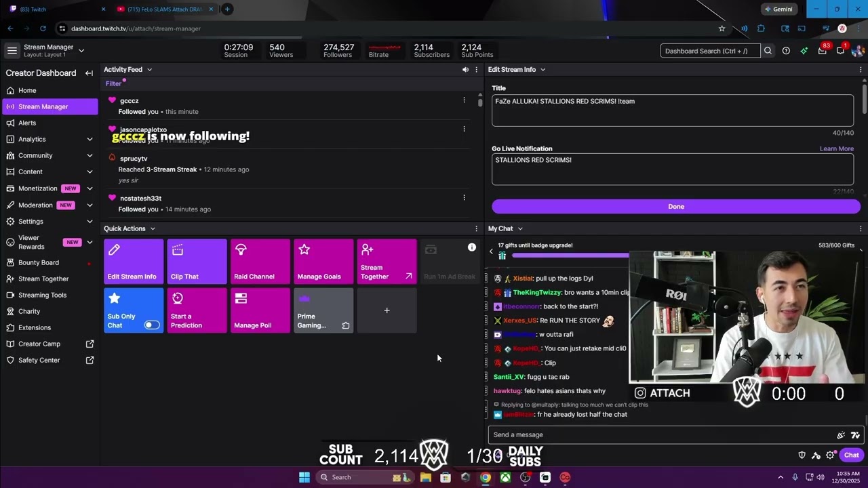
Task: Expand the Content sidebar section
Action: point(90,172)
